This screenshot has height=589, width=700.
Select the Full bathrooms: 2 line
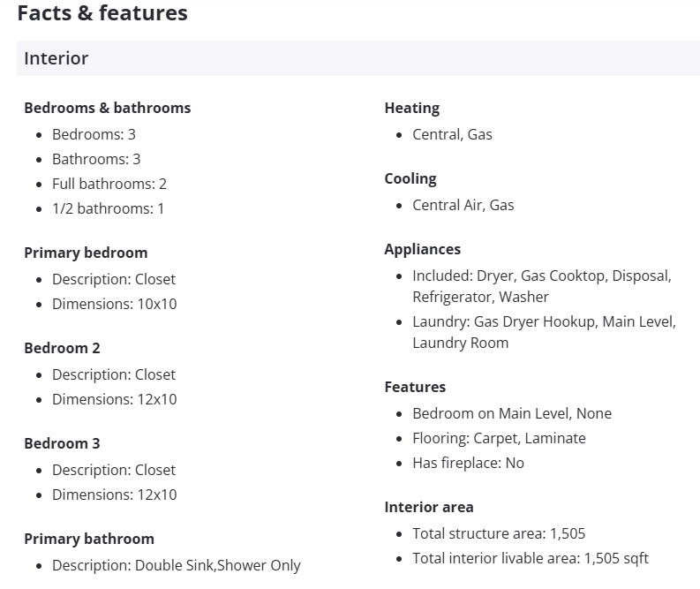(109, 184)
